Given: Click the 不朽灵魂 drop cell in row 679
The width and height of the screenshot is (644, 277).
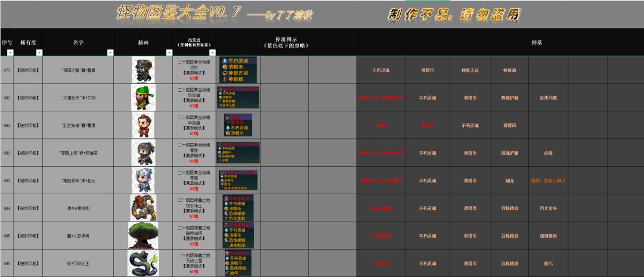Looking at the screenshot, I should 381,70.
